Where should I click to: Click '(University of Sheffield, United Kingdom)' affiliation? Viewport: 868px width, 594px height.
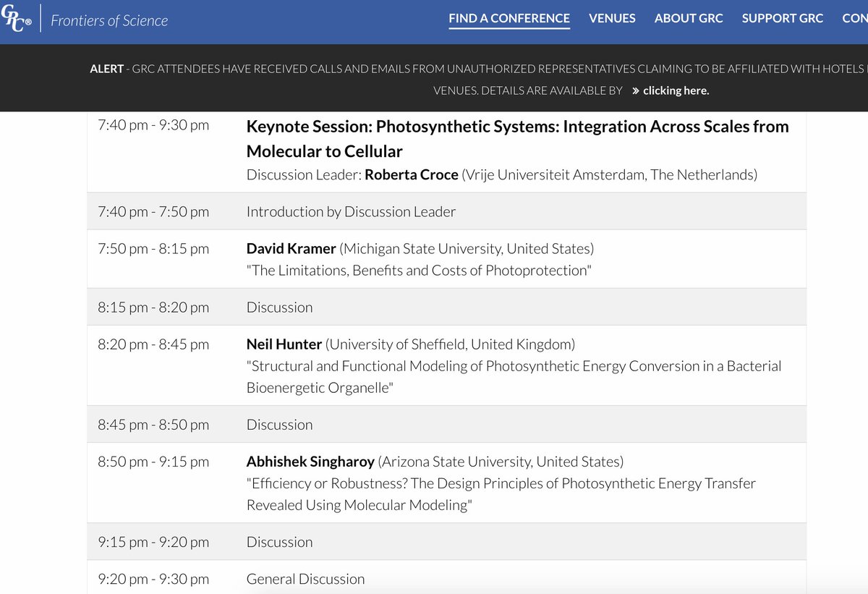[x=450, y=344]
